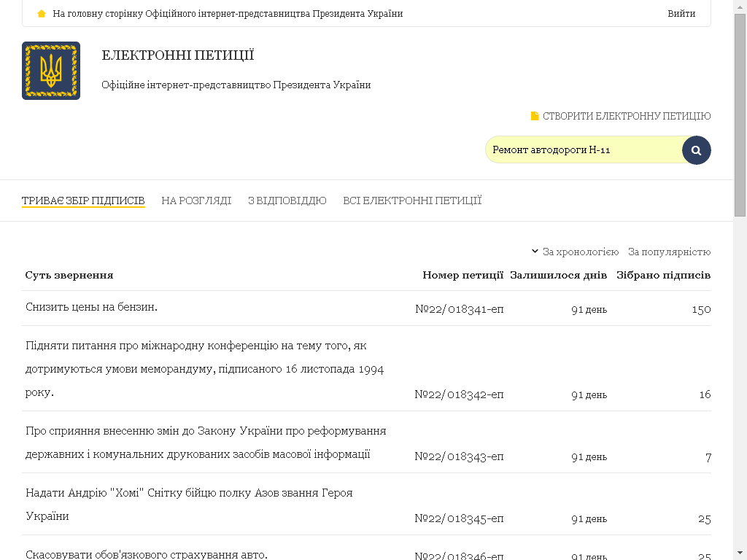Viewport: 747px width, 560px height.
Task: Open the 'Триває збір підписів' tab
Action: 83,201
